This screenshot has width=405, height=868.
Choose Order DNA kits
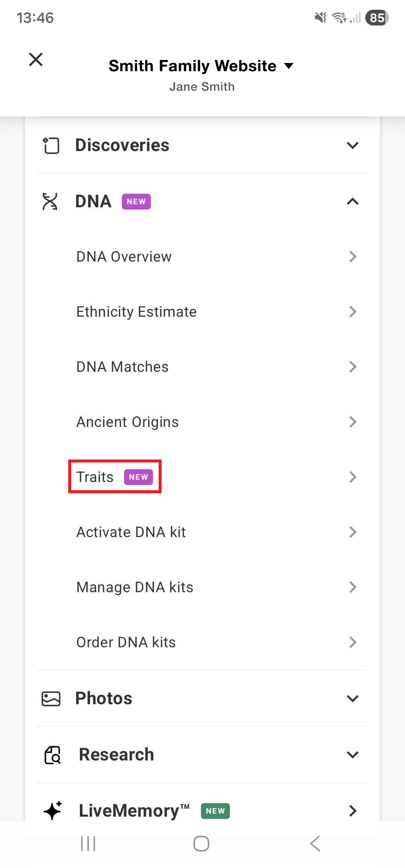(126, 642)
